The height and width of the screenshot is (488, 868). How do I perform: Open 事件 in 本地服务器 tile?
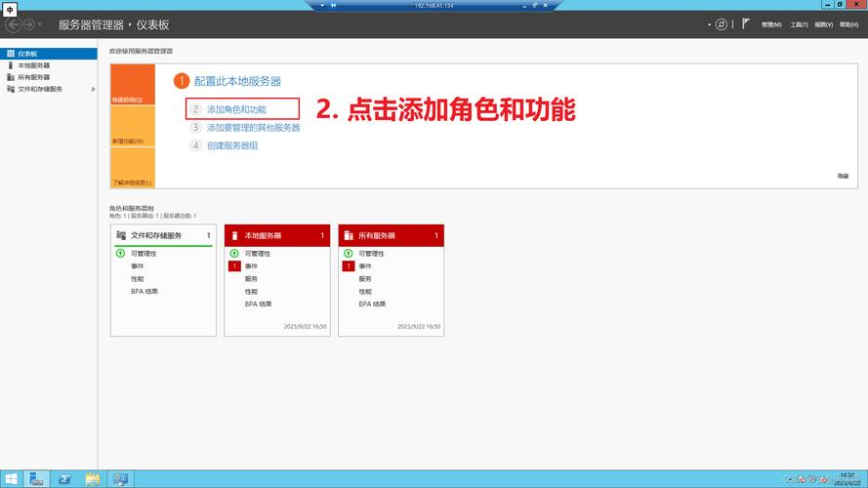[x=251, y=266]
